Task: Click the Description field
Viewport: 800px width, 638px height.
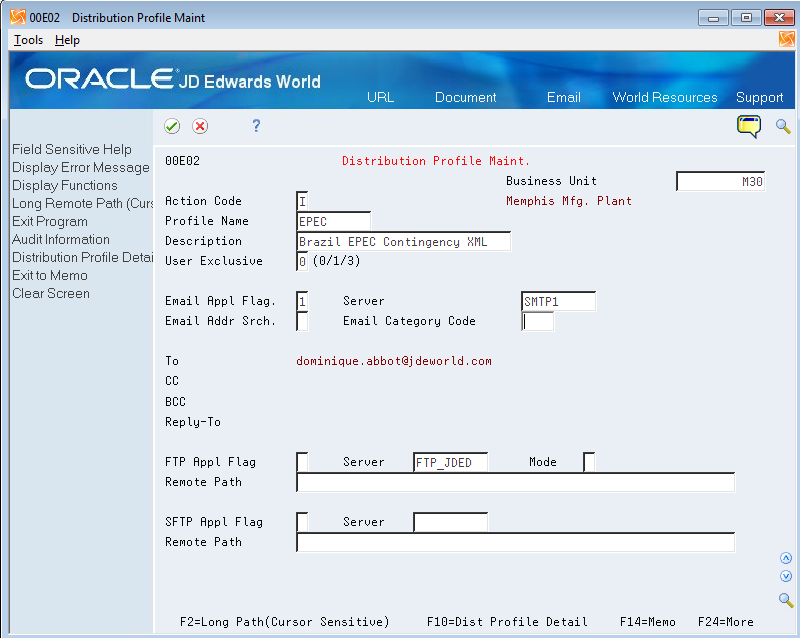Action: click(x=404, y=241)
